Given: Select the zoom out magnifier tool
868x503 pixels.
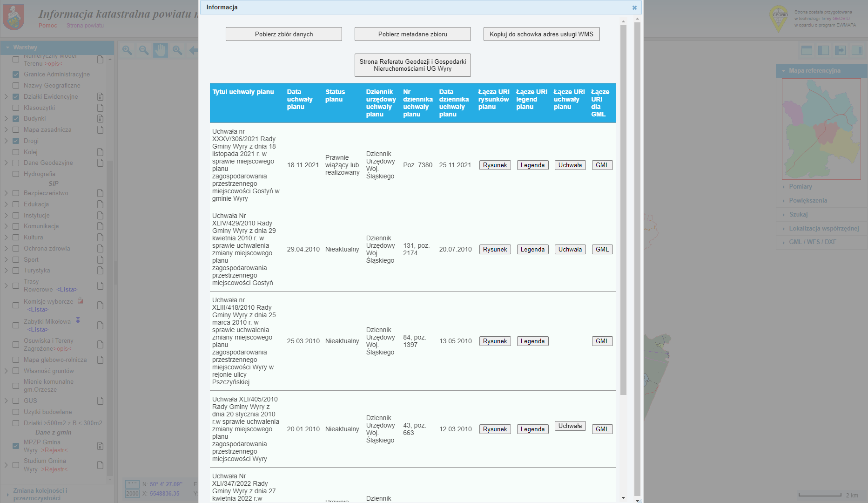Looking at the screenshot, I should click(x=144, y=50).
